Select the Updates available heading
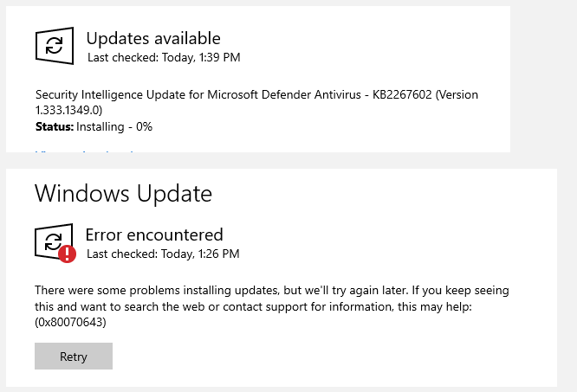 153,39
